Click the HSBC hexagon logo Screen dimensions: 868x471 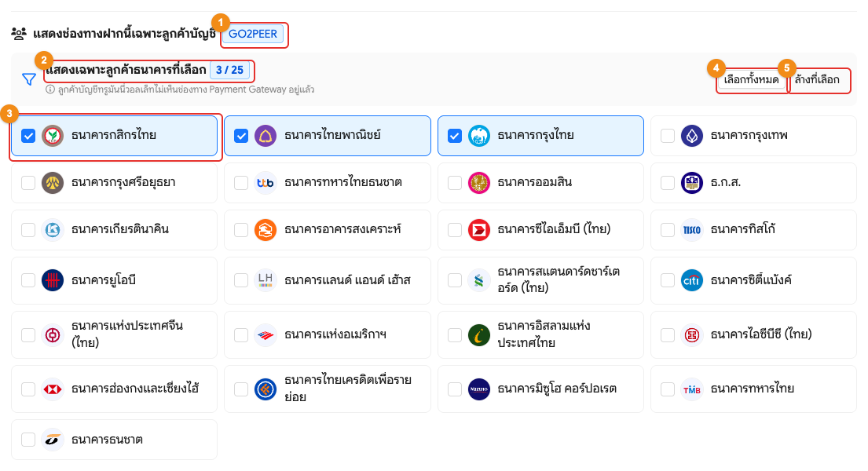tap(53, 389)
